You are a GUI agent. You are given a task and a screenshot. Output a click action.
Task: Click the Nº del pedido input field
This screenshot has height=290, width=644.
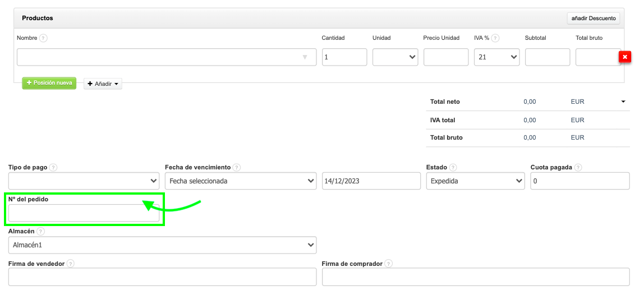84,213
